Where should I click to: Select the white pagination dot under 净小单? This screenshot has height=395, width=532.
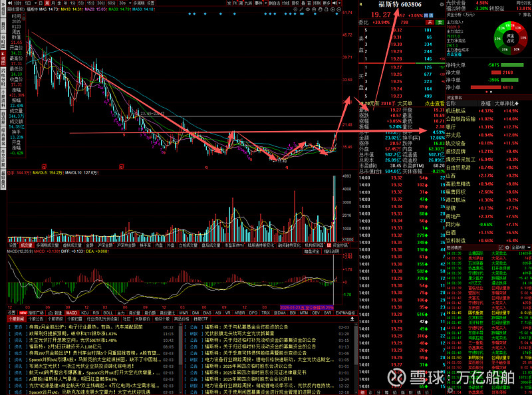[491, 92]
